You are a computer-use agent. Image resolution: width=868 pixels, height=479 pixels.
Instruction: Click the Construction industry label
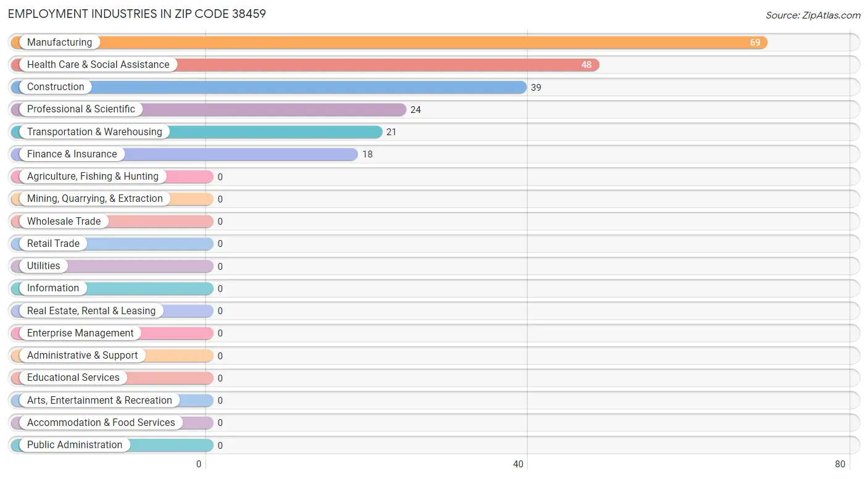(x=56, y=87)
